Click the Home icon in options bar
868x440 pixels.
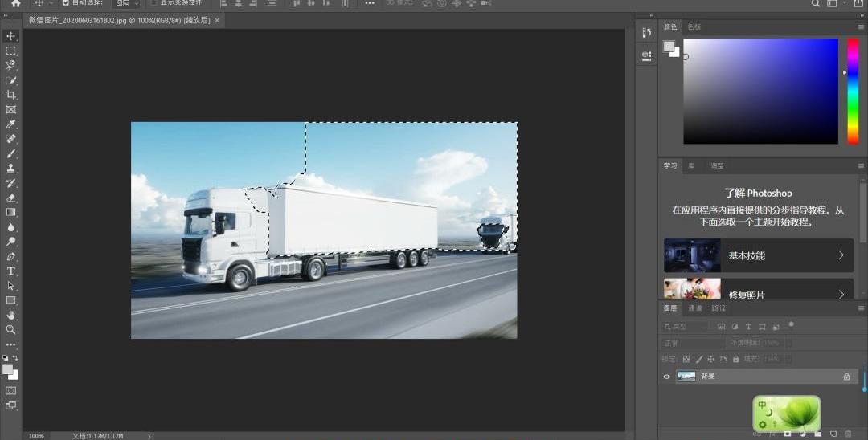click(x=15, y=3)
